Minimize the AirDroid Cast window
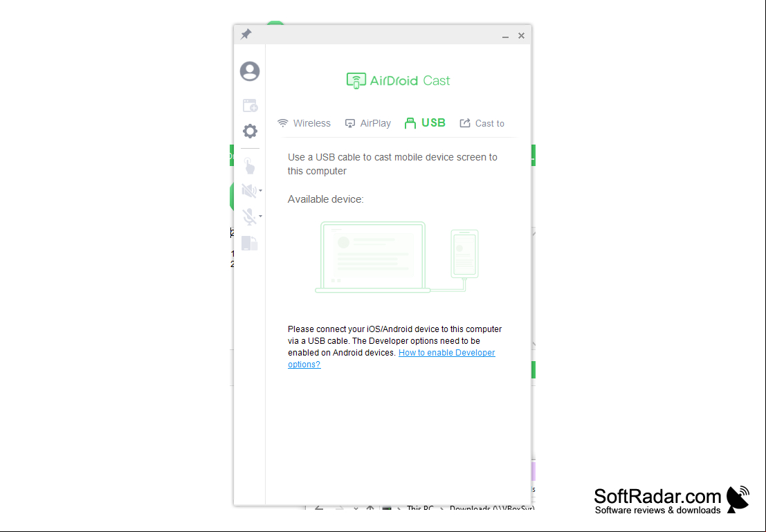This screenshot has width=766, height=532. (x=506, y=36)
